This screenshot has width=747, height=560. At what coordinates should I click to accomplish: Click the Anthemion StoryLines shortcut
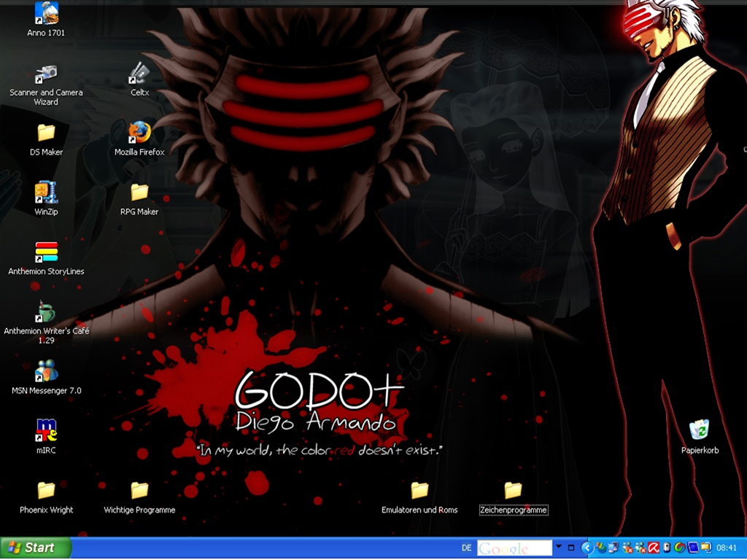coord(46,259)
